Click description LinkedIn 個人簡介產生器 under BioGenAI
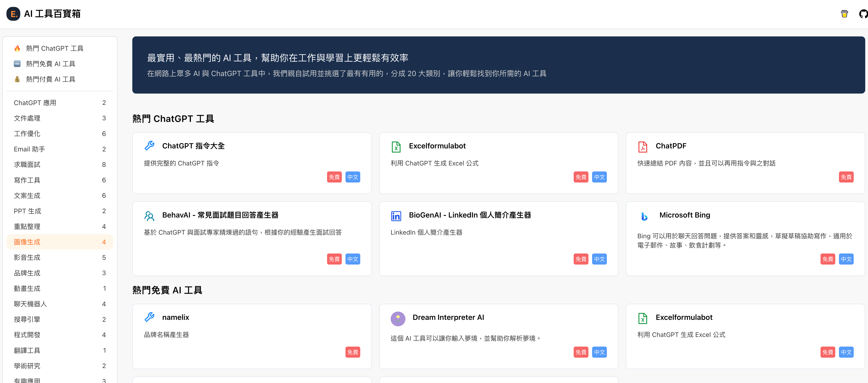Image resolution: width=868 pixels, height=383 pixels. (426, 233)
